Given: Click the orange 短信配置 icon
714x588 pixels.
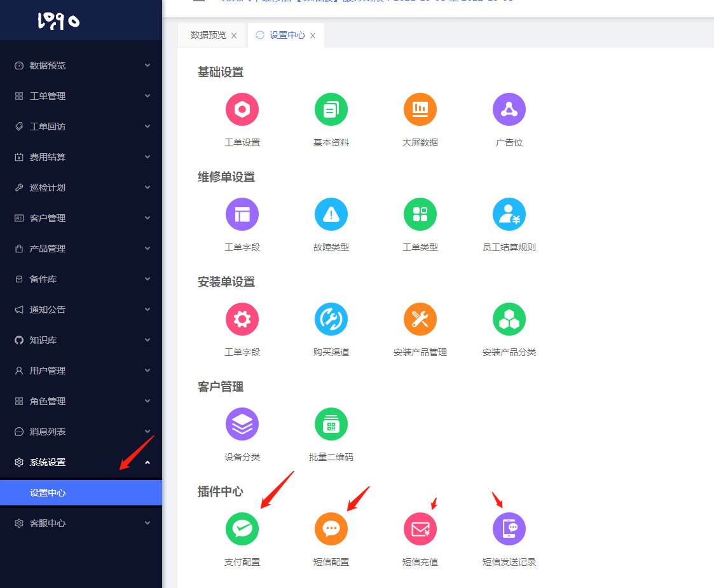Looking at the screenshot, I should [x=331, y=529].
